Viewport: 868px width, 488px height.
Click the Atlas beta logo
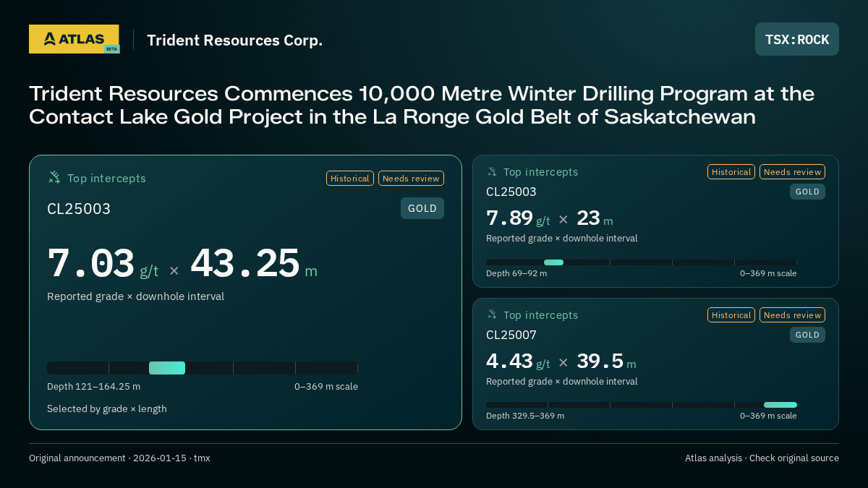coord(74,39)
